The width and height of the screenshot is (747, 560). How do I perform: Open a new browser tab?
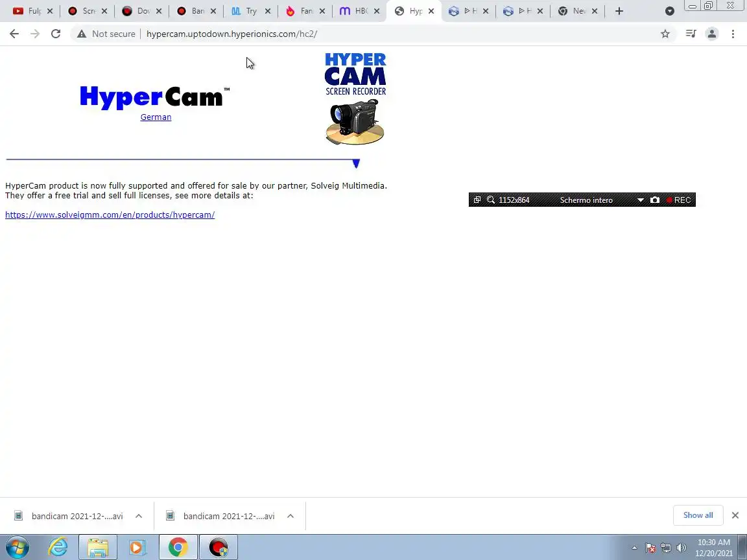click(619, 11)
